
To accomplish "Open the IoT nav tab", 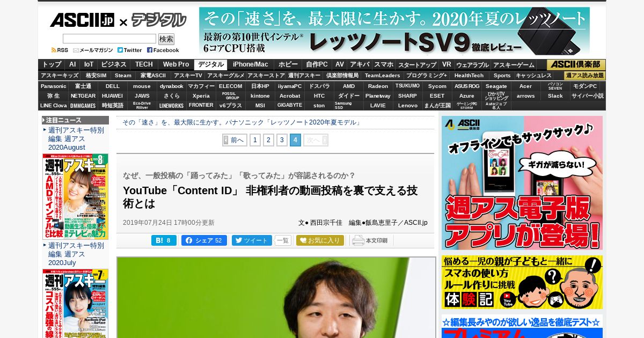I will coord(89,64).
